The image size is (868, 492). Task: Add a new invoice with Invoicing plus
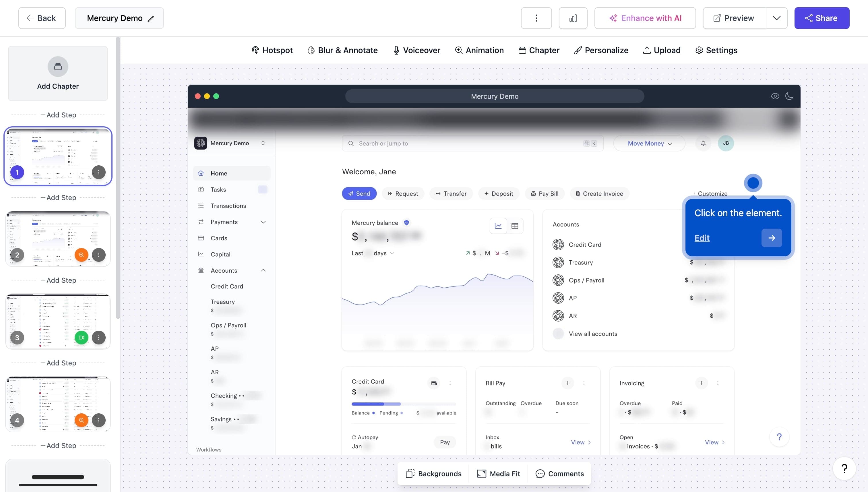(x=702, y=383)
